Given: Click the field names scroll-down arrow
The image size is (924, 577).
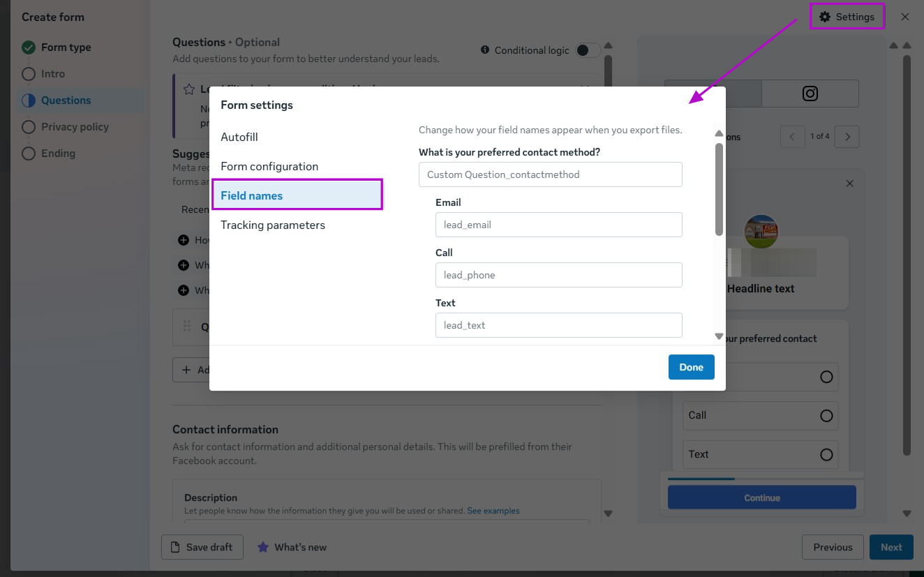Looking at the screenshot, I should pos(719,336).
